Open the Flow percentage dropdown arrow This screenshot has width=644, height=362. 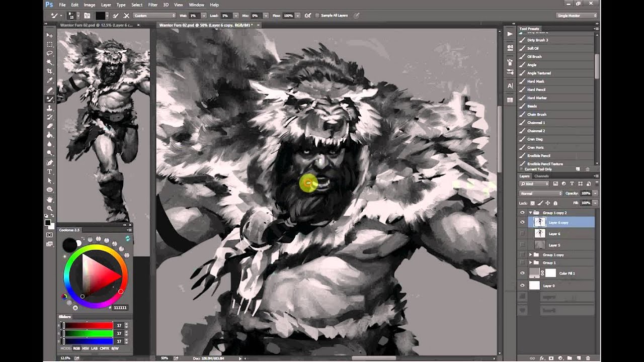click(297, 16)
